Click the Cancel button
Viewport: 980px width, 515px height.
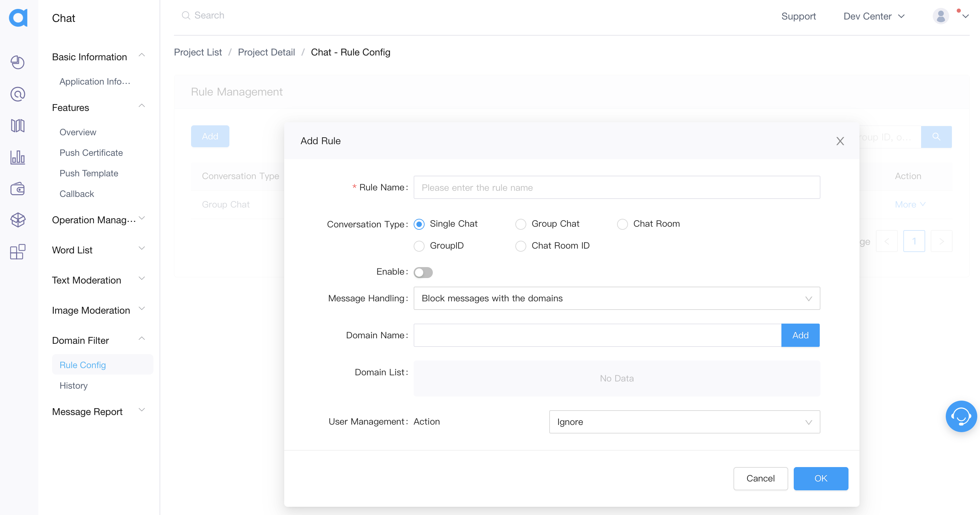(760, 478)
